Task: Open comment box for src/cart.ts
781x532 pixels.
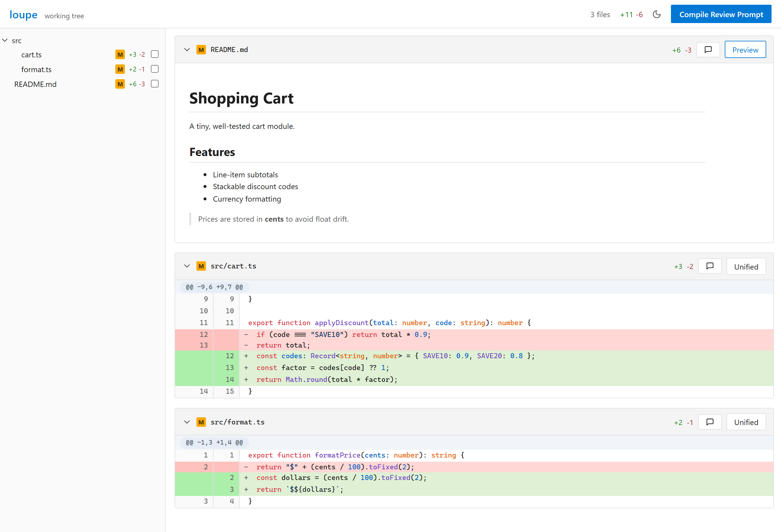Action: click(x=710, y=266)
